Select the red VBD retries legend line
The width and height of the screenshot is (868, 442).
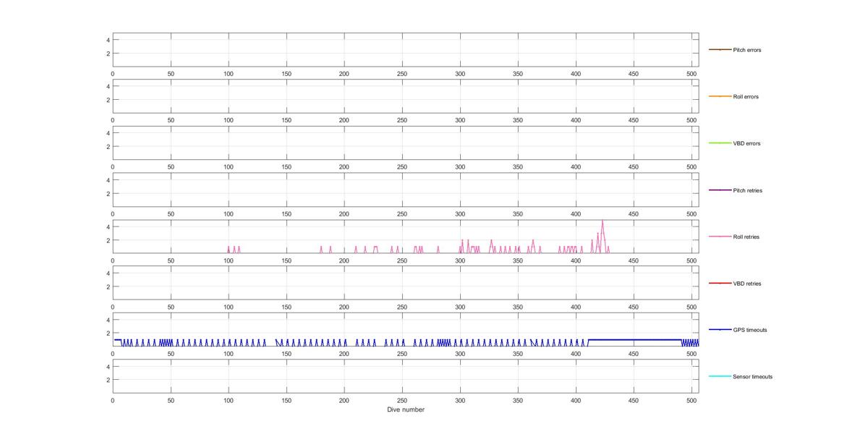coord(720,283)
